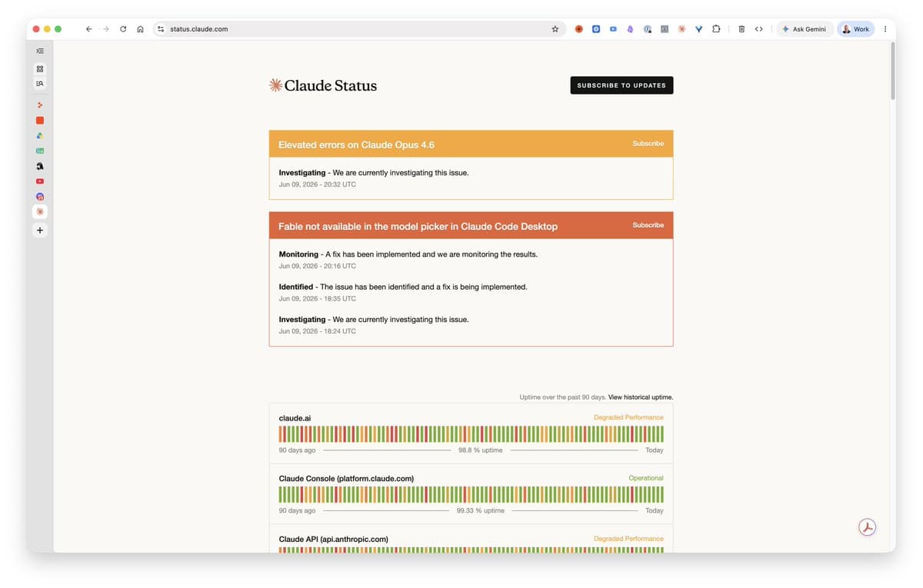Click the search tabs icon in sidebar

(40, 83)
